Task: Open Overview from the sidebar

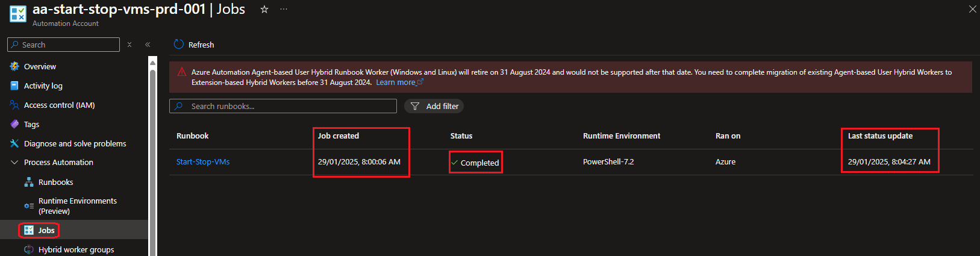Action: point(40,67)
